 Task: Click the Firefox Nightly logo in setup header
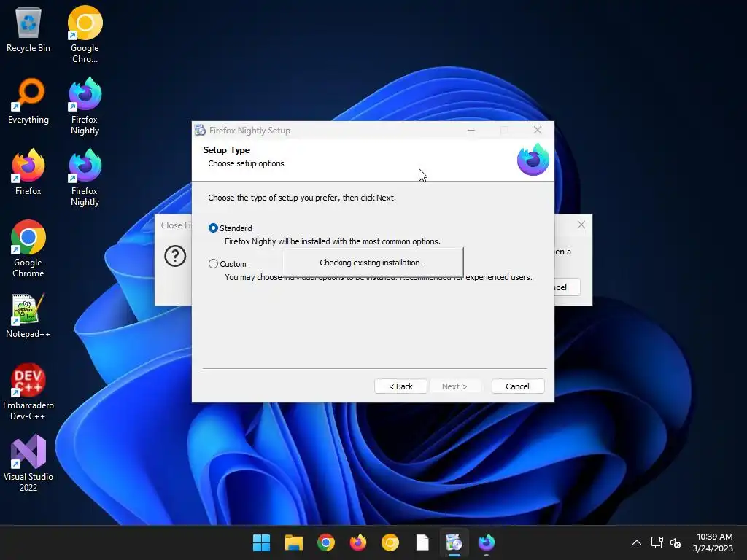[533, 160]
